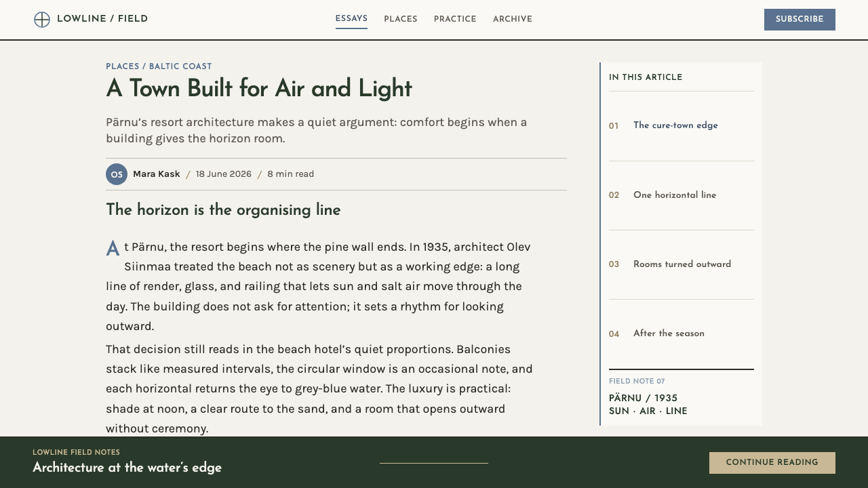Click the reading progress bar in footer

coord(434,463)
